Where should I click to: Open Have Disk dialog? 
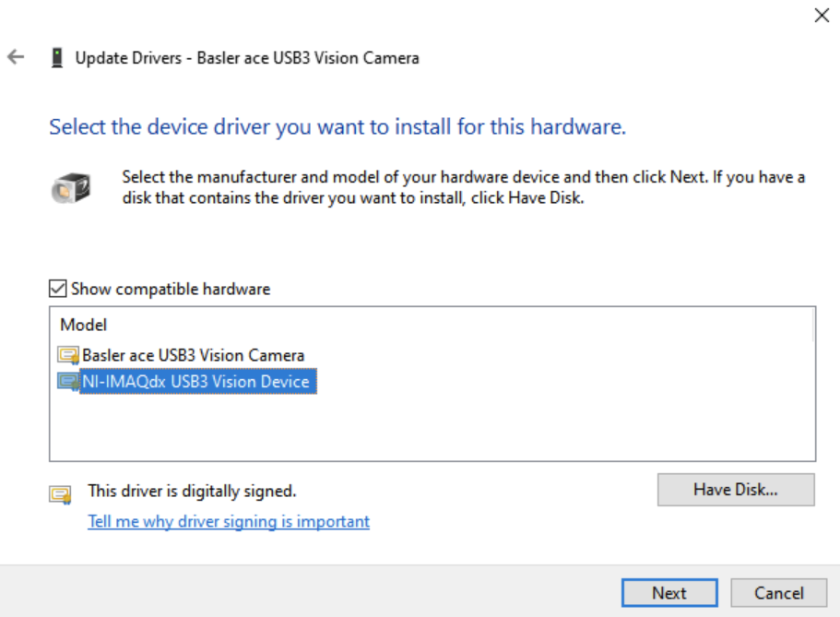pyautogui.click(x=736, y=490)
